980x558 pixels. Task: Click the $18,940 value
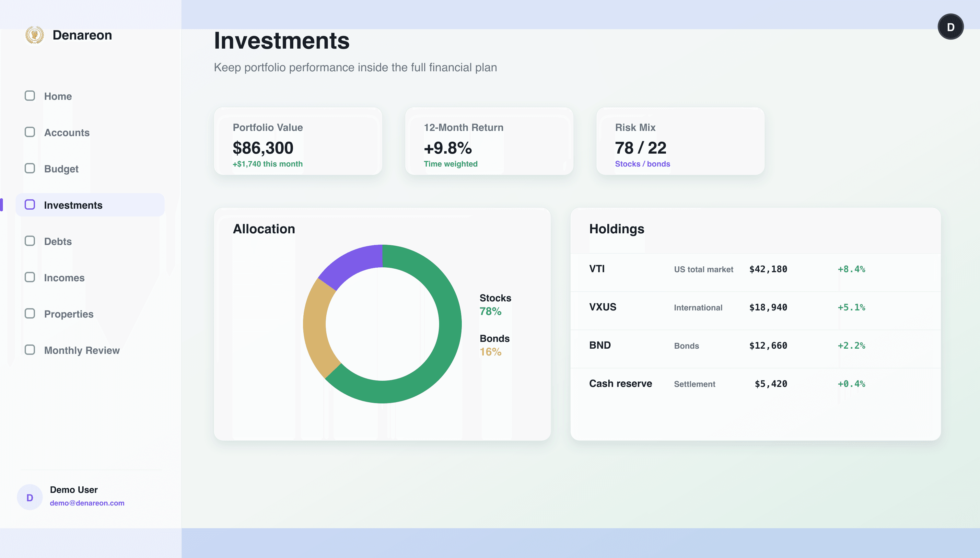(x=768, y=308)
